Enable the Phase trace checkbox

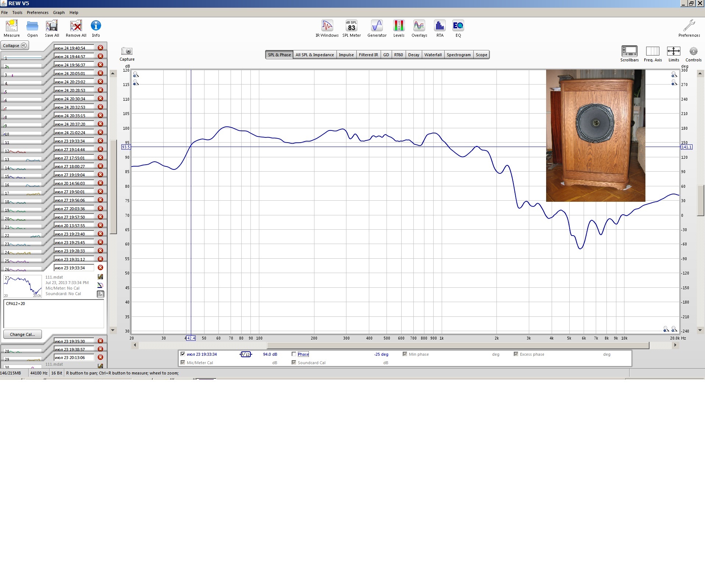tap(294, 354)
